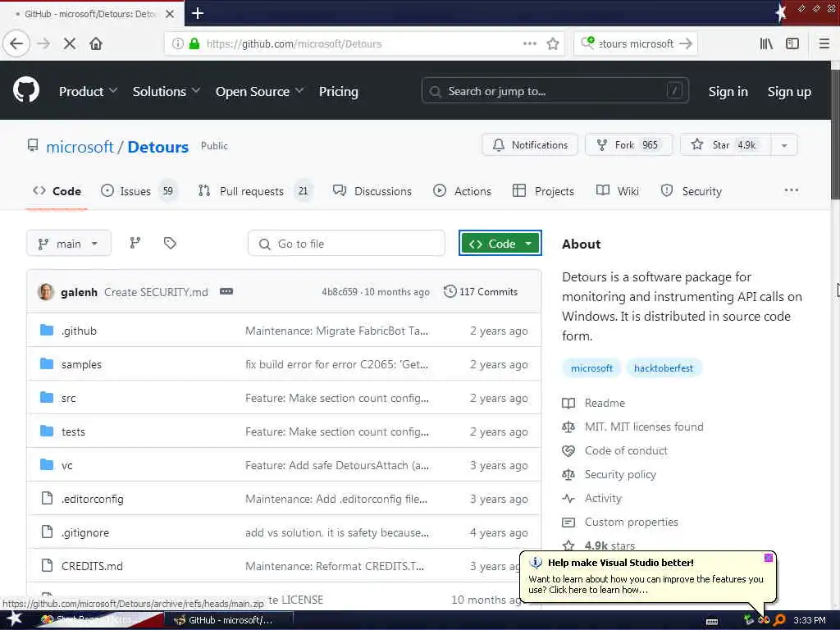Open the tests folder
This screenshot has width=840, height=630.
point(73,431)
